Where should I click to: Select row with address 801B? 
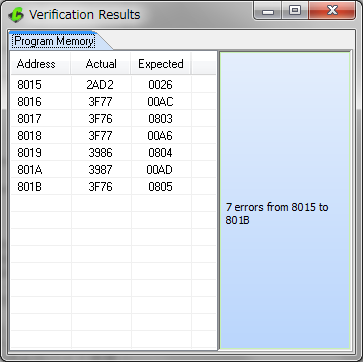[x=113, y=187]
